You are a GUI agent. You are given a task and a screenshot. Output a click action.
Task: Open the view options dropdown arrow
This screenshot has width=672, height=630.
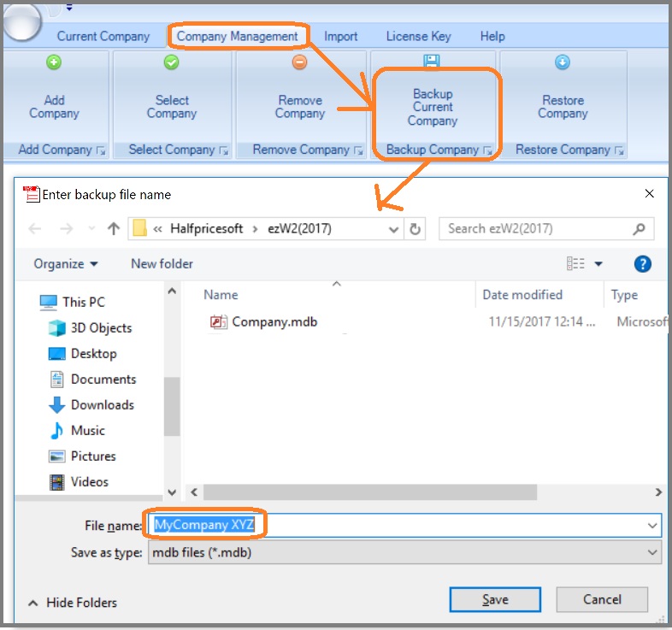click(x=598, y=264)
